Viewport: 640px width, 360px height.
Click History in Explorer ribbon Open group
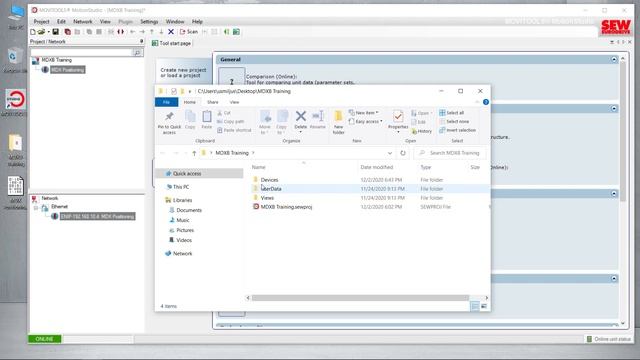coord(421,131)
